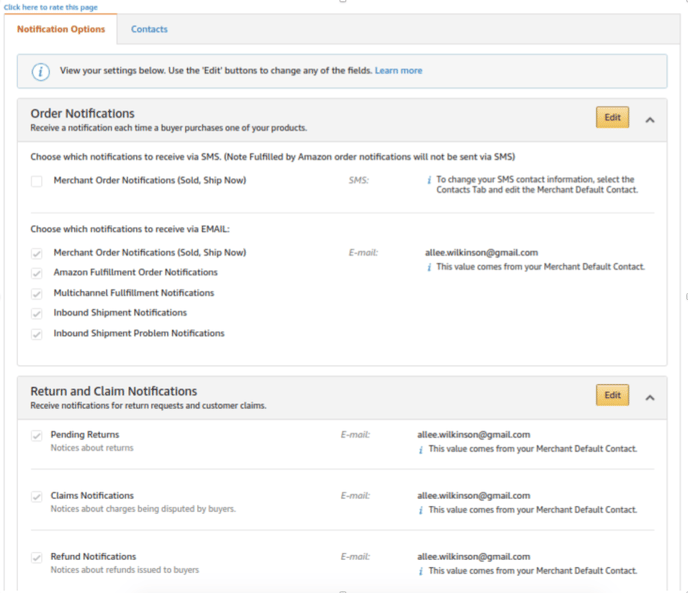
Task: Click the info icon under the Pending Returns email
Action: click(x=421, y=449)
